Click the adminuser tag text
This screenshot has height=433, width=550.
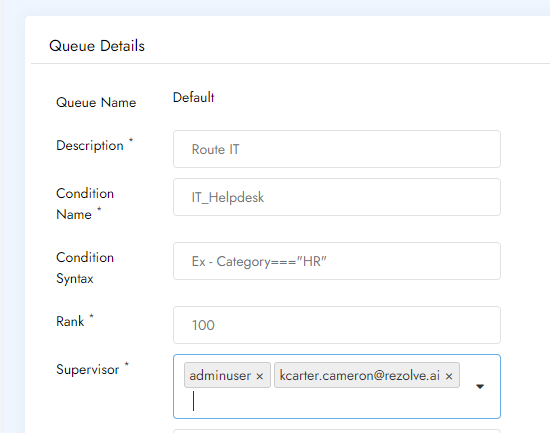coord(220,375)
